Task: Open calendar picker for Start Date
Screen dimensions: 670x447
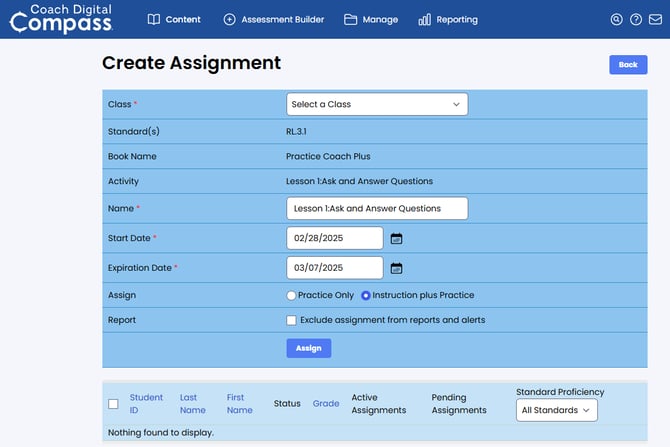Action: [396, 238]
